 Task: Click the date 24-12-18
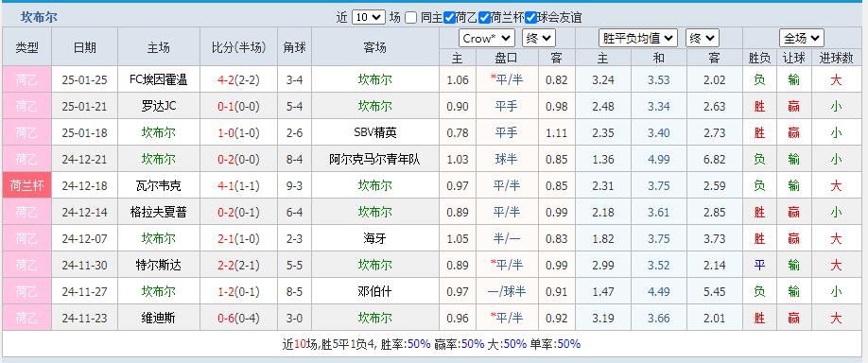[85, 186]
